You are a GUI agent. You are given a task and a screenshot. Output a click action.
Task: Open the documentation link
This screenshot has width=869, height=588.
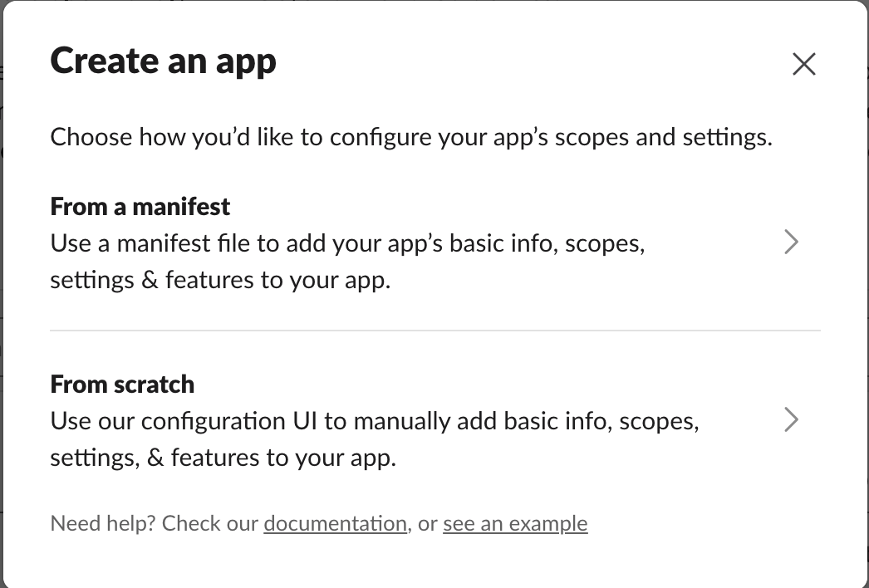335,524
